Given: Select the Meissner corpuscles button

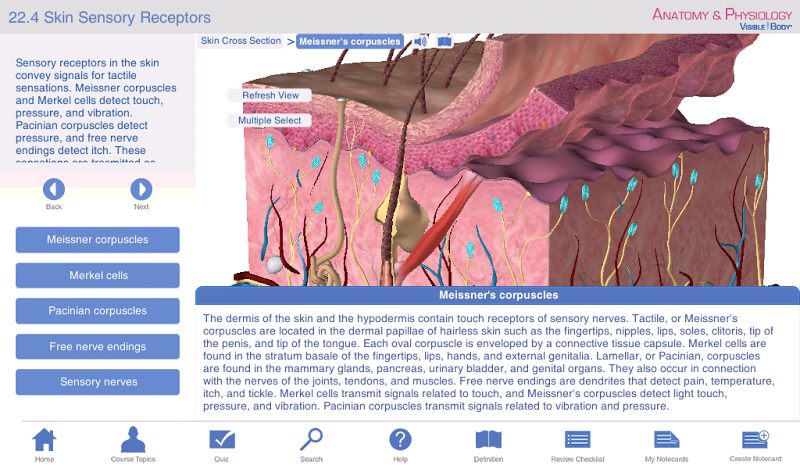Looking at the screenshot, I should [97, 240].
